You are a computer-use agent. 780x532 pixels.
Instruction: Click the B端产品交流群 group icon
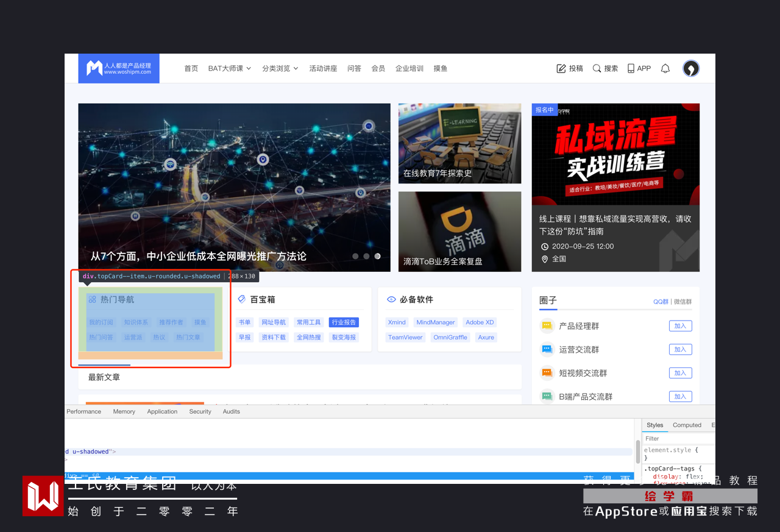(547, 396)
